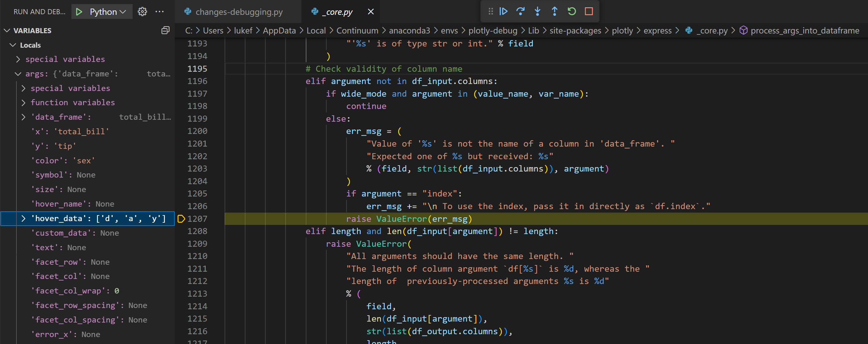
Task: Click the site-packages breadcrumb
Action: (575, 31)
